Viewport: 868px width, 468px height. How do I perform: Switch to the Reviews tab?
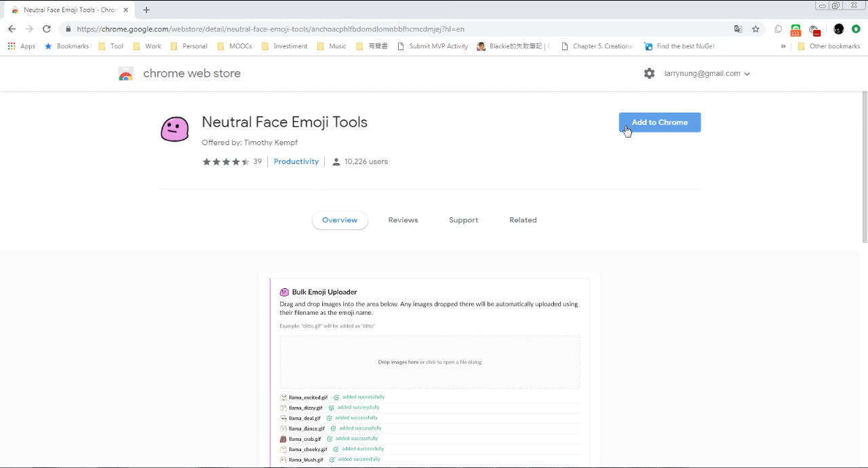tap(403, 220)
